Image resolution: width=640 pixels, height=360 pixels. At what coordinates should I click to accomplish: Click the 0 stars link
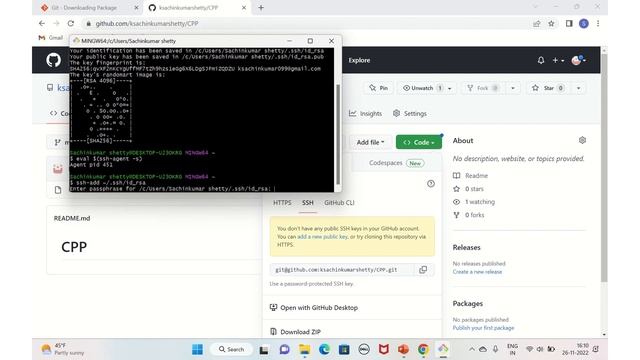(x=468, y=189)
